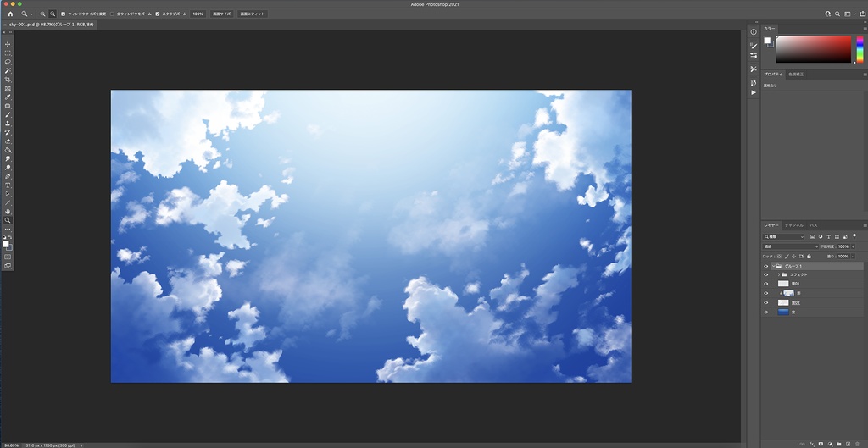Switch to the 色調補正 tab

click(x=796, y=75)
